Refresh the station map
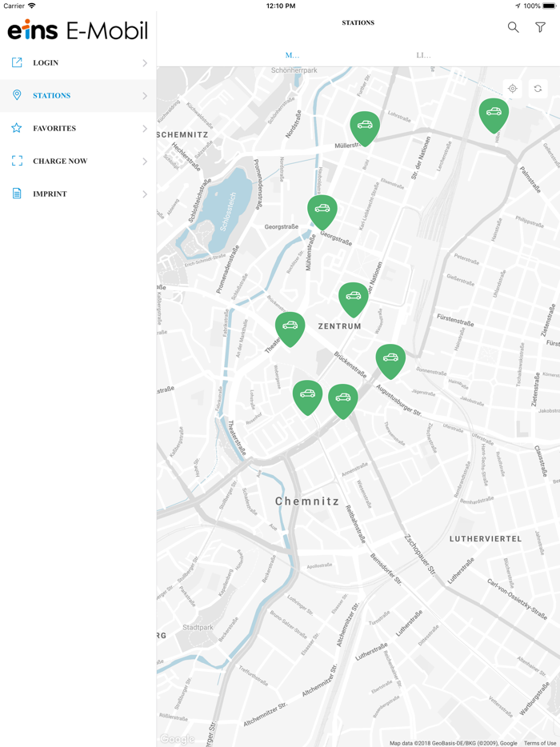This screenshot has width=560, height=747. coord(538,89)
